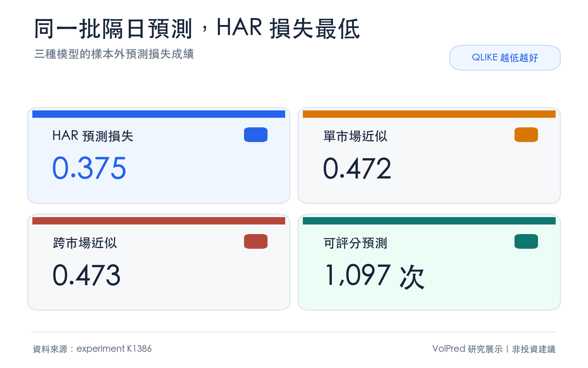
Task: Select the HAR 預測損失 label
Action: (93, 136)
